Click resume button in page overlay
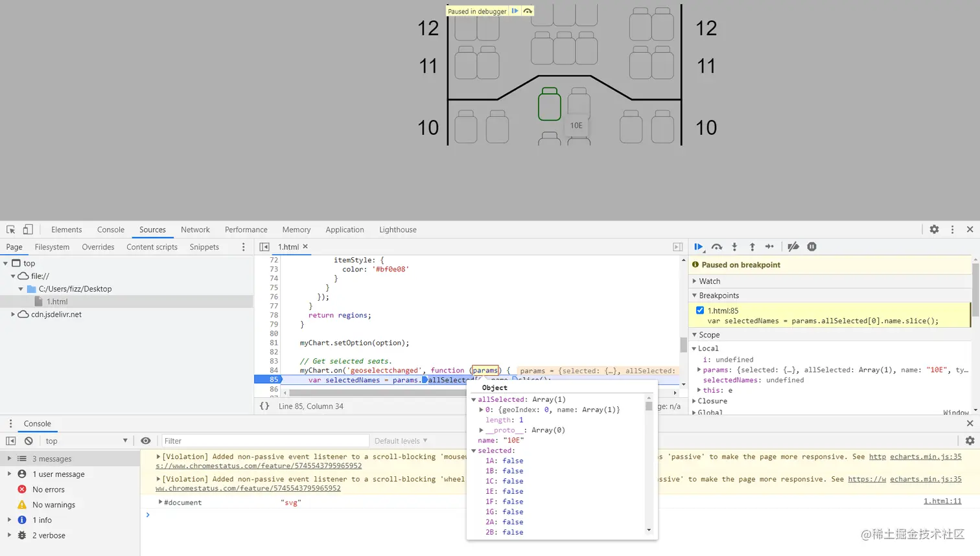The image size is (980, 556). pyautogui.click(x=515, y=11)
